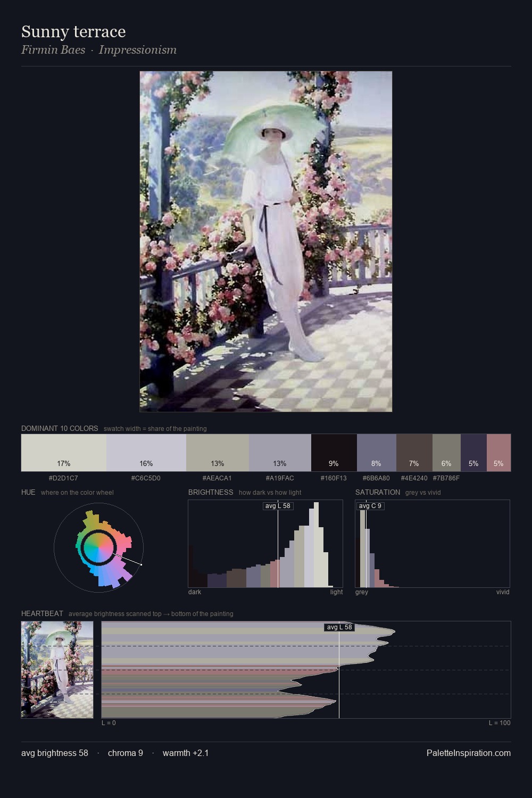
Task: Open the PaletteInspiration.com link
Action: coord(469,753)
